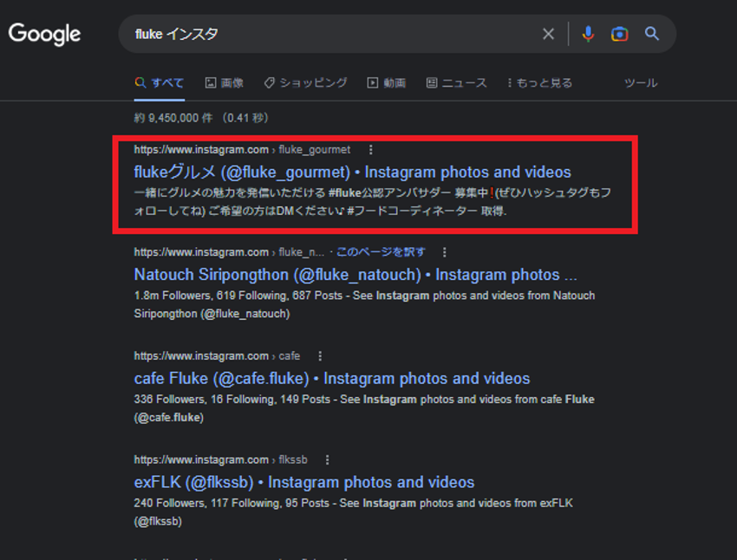Select the 動画 videos tab

(x=387, y=83)
